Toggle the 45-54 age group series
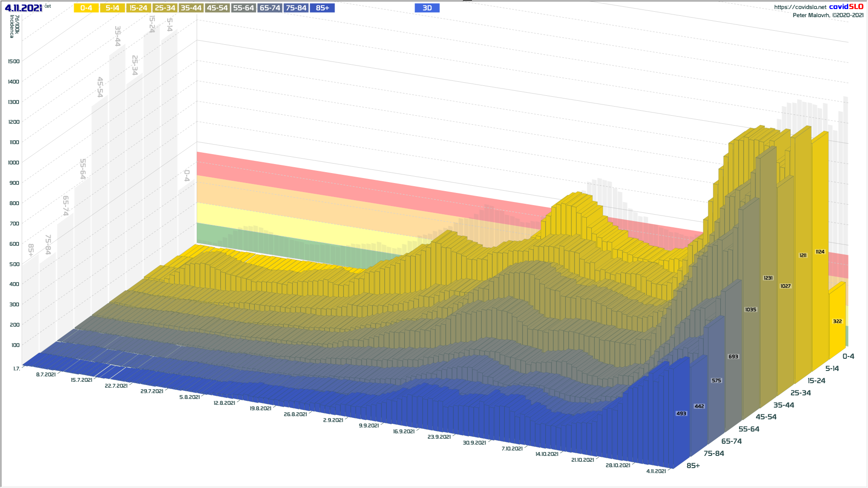Viewport: 868px width, 488px height. point(217,8)
